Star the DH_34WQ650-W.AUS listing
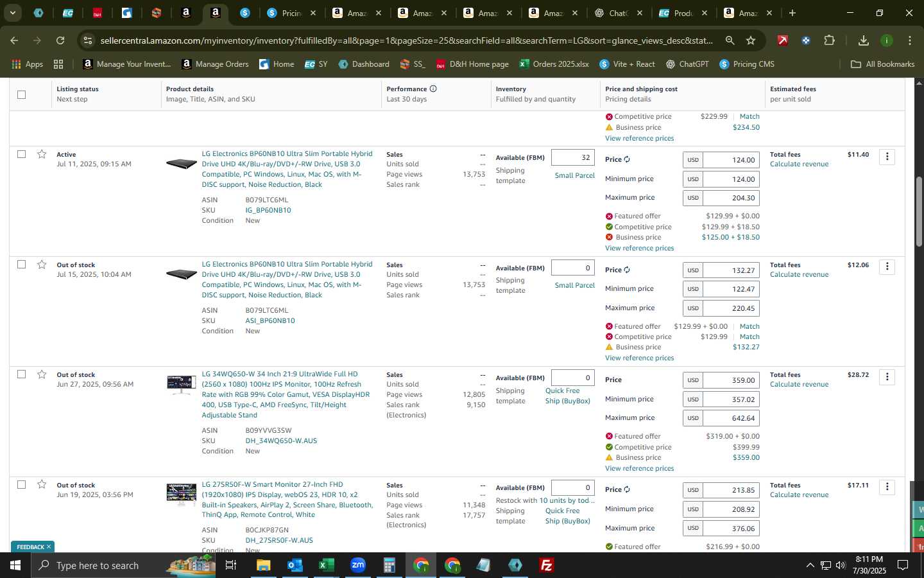This screenshot has height=578, width=924. (x=42, y=374)
